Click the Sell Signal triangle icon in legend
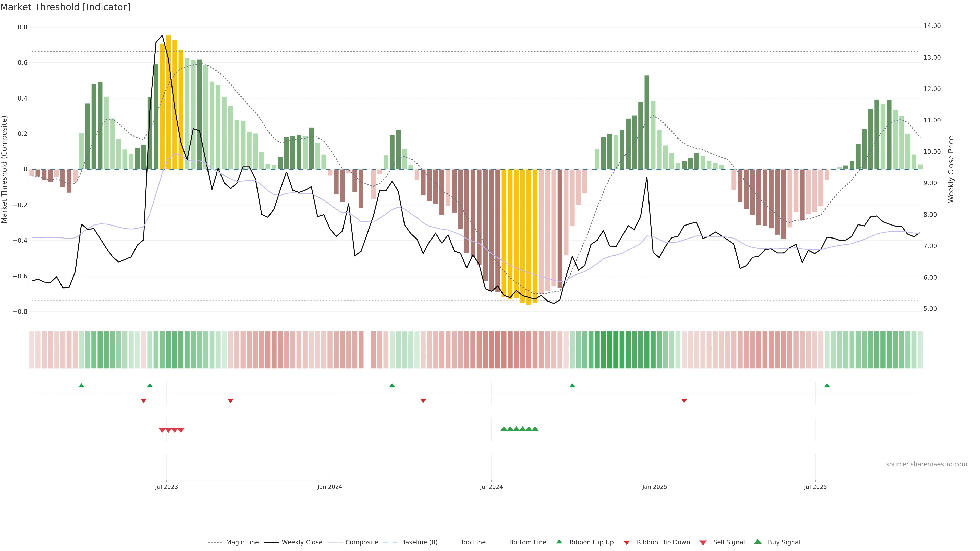Viewport: 980px width, 551px height. click(703, 543)
